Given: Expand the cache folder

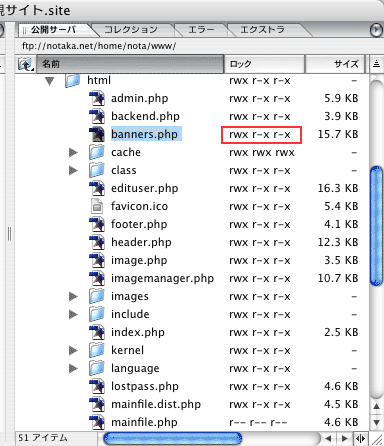Looking at the screenshot, I should [73, 153].
